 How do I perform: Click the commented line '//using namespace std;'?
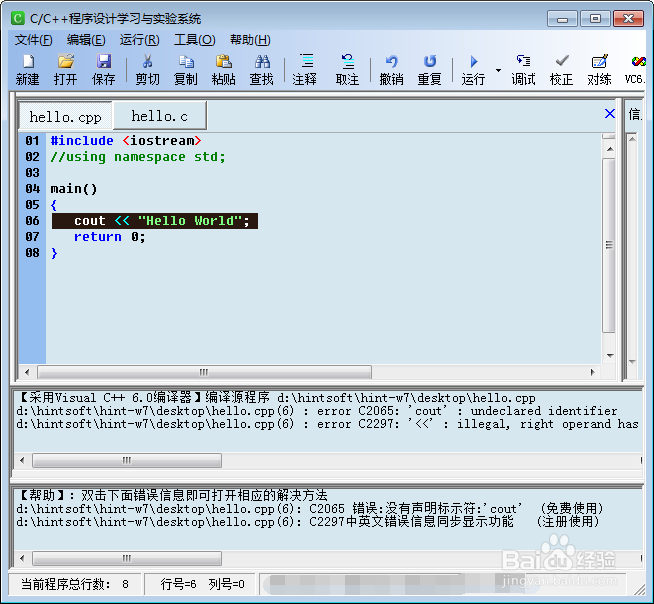coord(138,157)
